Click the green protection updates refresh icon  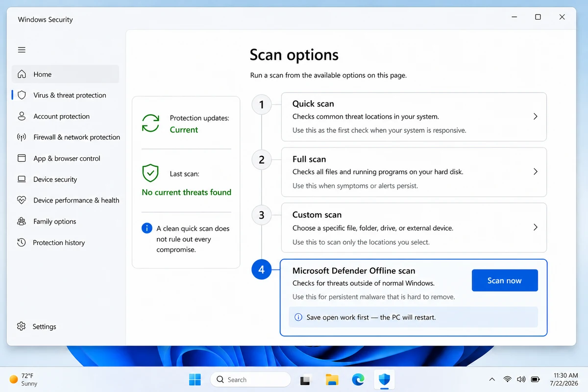pos(150,123)
